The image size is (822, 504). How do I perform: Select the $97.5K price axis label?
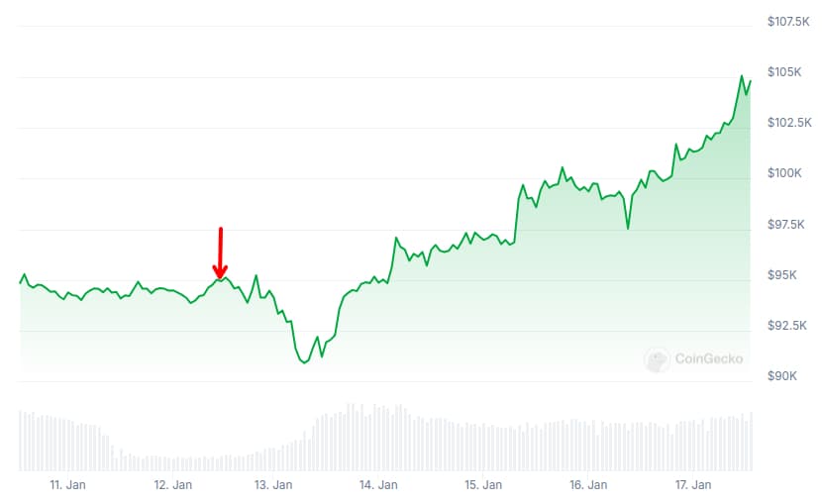[x=787, y=225]
